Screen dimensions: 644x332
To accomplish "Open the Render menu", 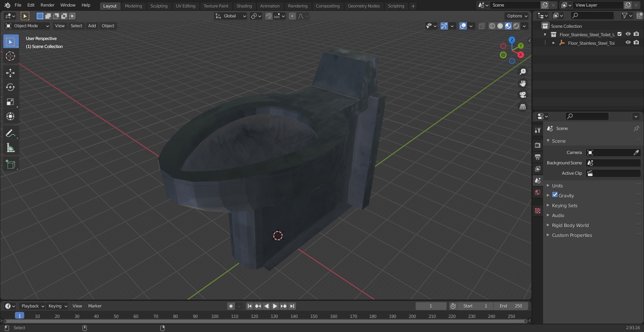I will click(48, 5).
